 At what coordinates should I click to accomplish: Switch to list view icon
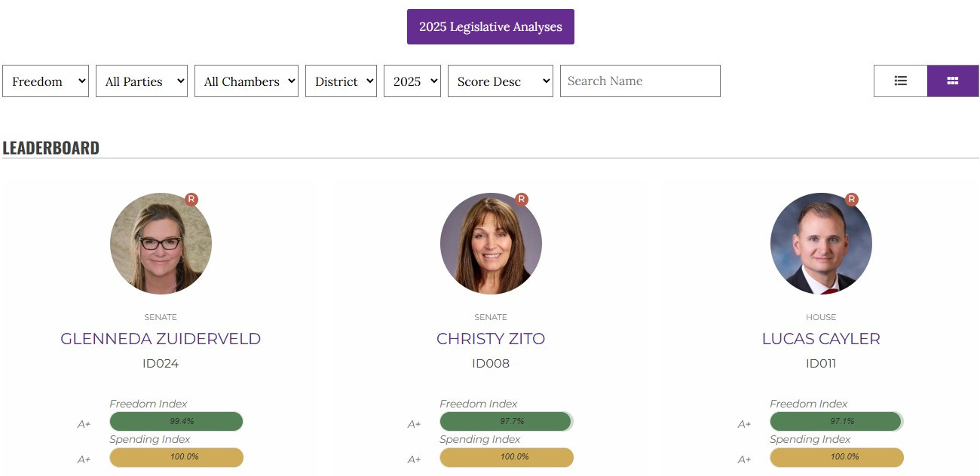900,81
